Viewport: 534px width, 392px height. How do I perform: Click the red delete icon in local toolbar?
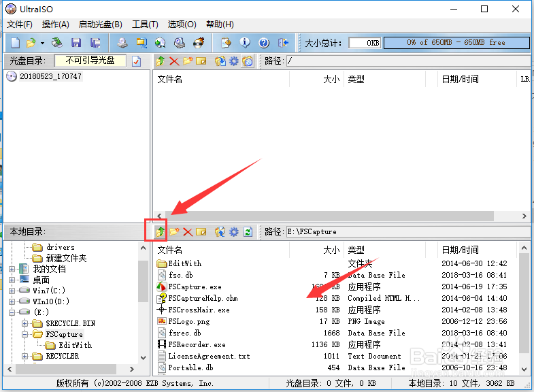tap(188, 232)
